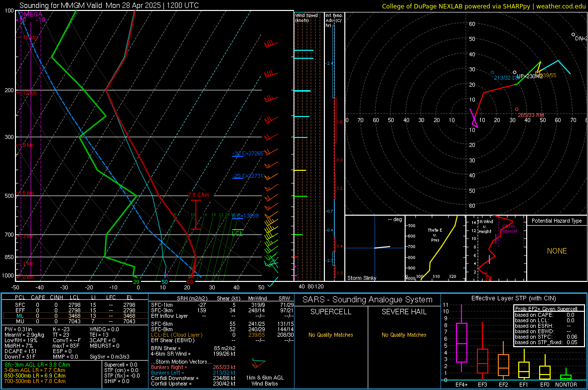Viewport: 588px width, 390px height.
Task: Click the 'CINH' column header
Action: coord(56,297)
